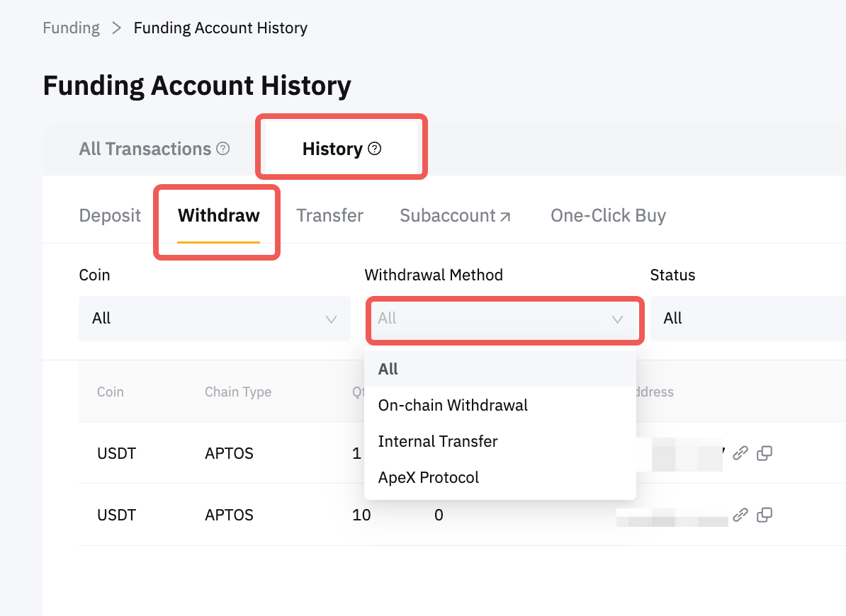Viewport: 846px width, 616px height.
Task: Pick ApeX Protocol withdrawal method
Action: (429, 478)
